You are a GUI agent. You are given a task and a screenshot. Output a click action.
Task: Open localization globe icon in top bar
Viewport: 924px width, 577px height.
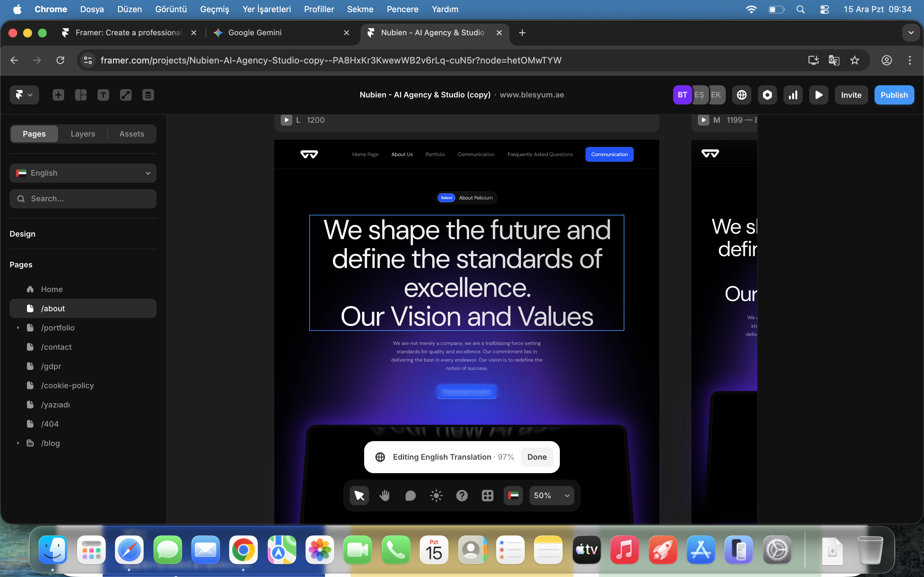point(741,95)
